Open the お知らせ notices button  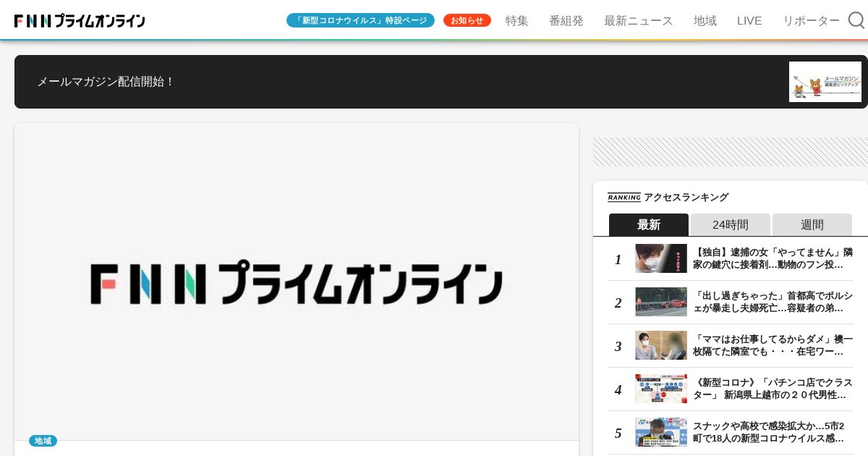tap(467, 20)
